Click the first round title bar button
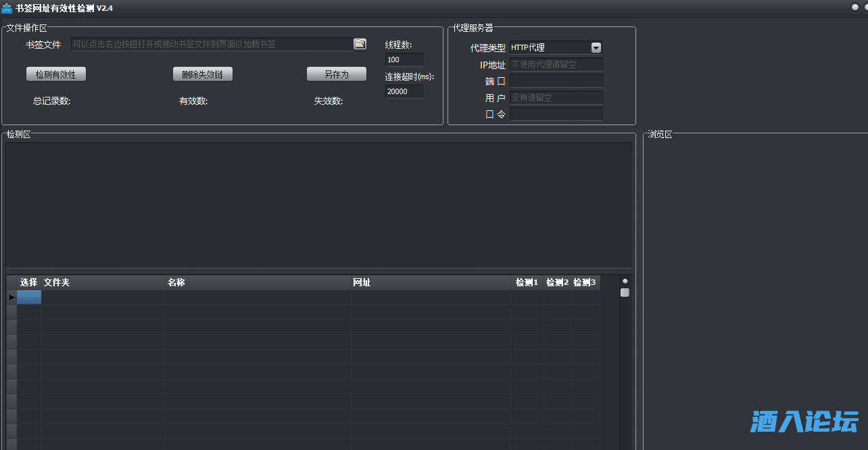 pos(855,7)
